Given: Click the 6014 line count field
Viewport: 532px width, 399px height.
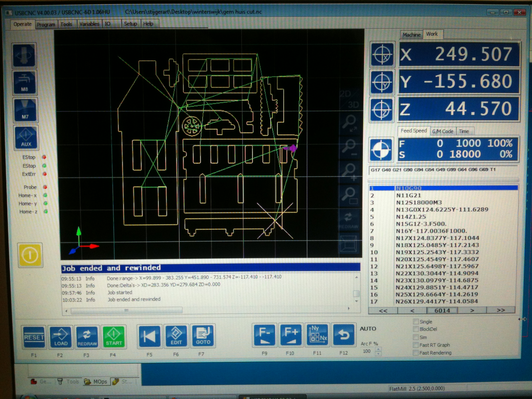Looking at the screenshot, I should (x=442, y=310).
